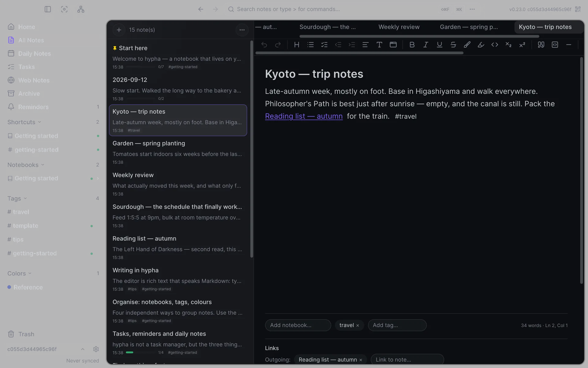The width and height of the screenshot is (588, 368).
Task: Remove the travel tag chip
Action: point(357,326)
